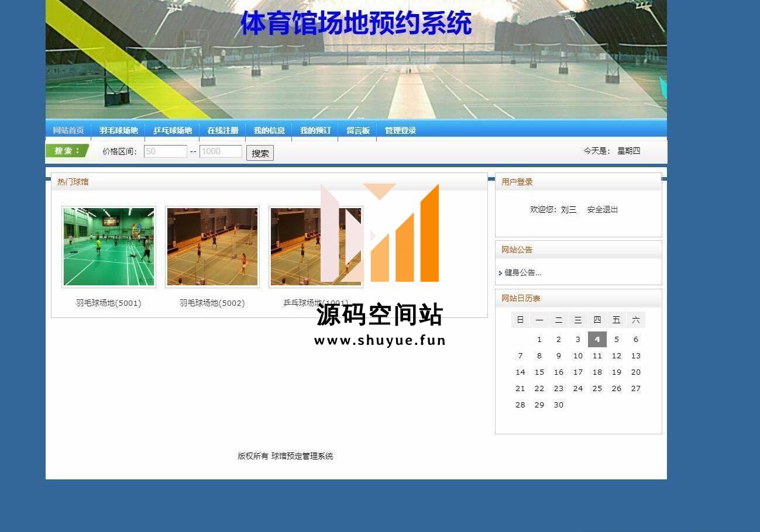
Task: Select date 10 in the calendar
Action: point(578,355)
